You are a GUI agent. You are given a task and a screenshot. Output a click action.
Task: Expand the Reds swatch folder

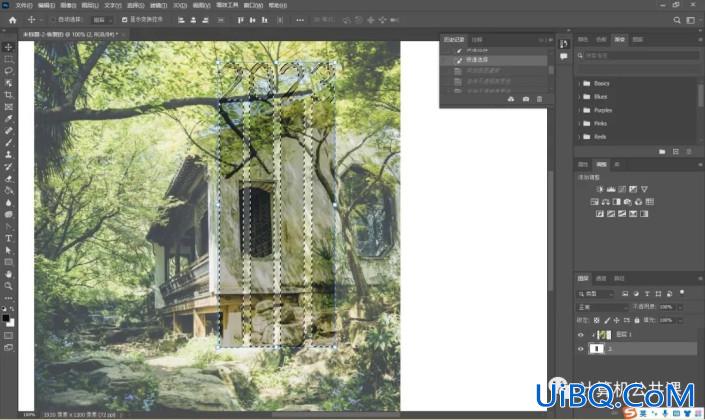point(579,137)
